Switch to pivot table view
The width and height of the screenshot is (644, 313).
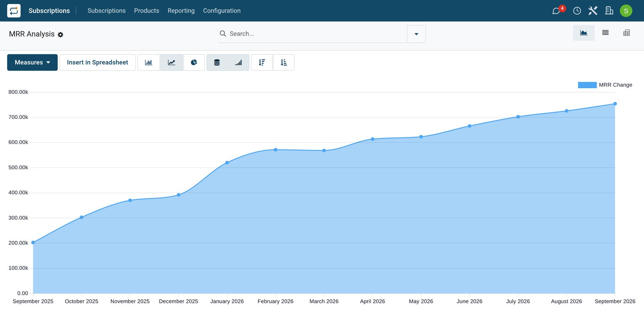[x=627, y=33]
